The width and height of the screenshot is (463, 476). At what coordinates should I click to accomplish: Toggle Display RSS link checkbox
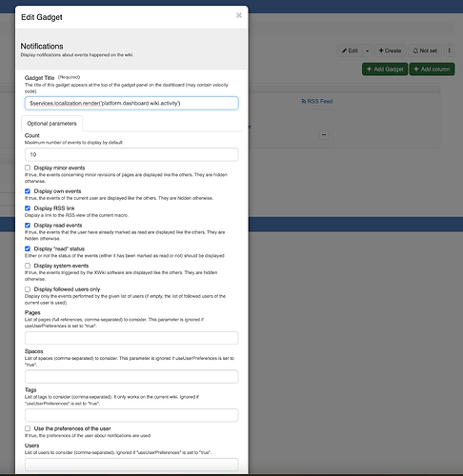28,208
